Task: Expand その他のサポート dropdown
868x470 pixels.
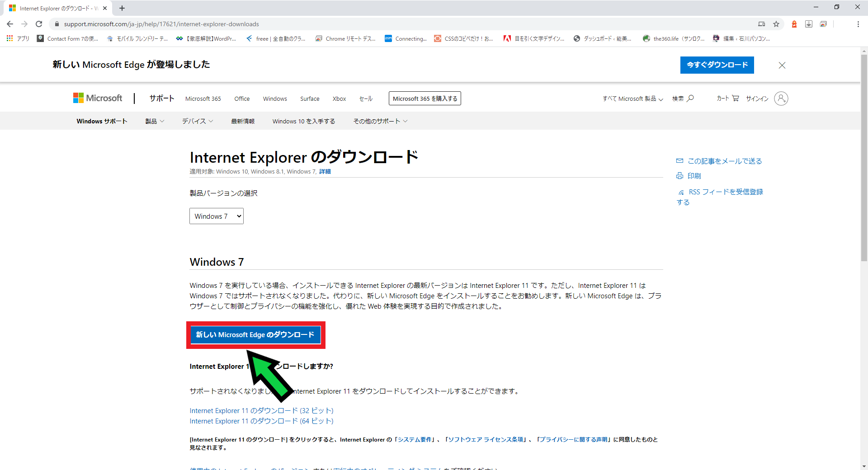Action: click(380, 121)
